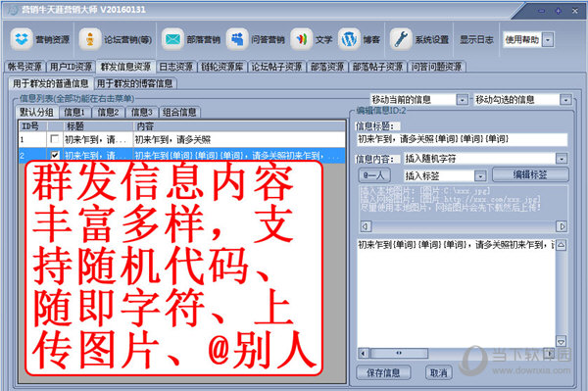Click the app logo in title bar
588x391 pixels.
(13, 10)
